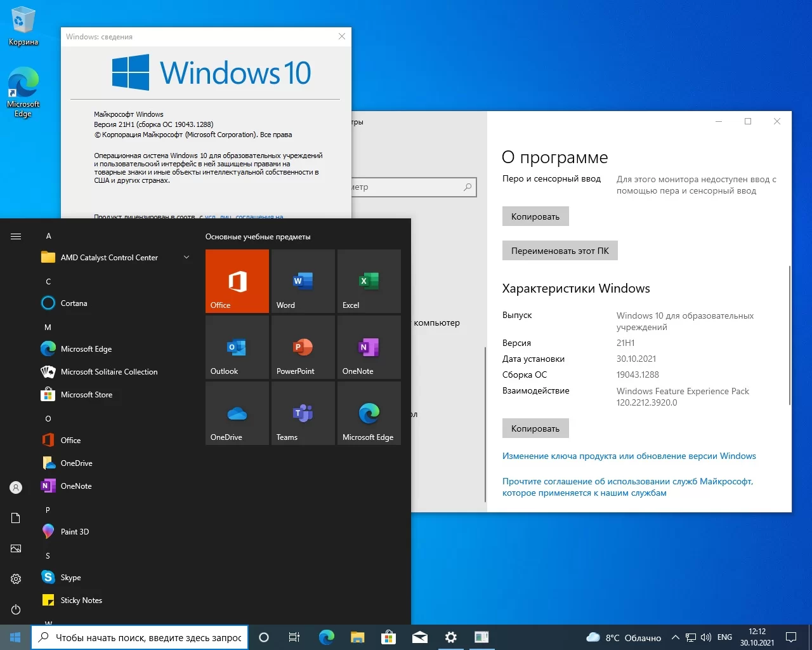This screenshot has width=812, height=650.
Task: Click Копировать button above Переименовать этот ПК
Action: [x=535, y=216]
